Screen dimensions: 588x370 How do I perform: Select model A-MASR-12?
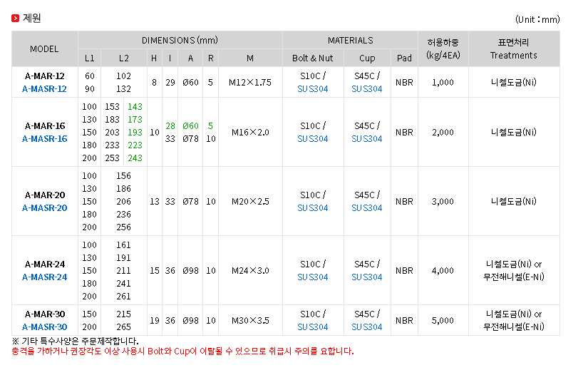[x=44, y=89]
